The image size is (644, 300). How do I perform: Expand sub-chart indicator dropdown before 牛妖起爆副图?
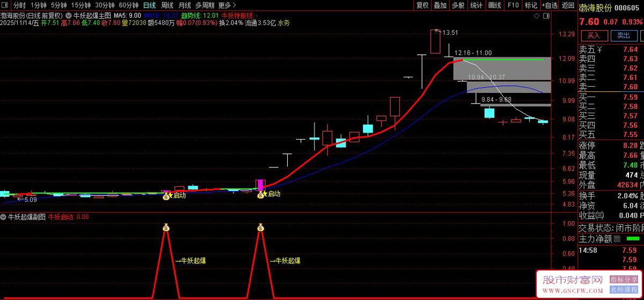(x=4, y=217)
